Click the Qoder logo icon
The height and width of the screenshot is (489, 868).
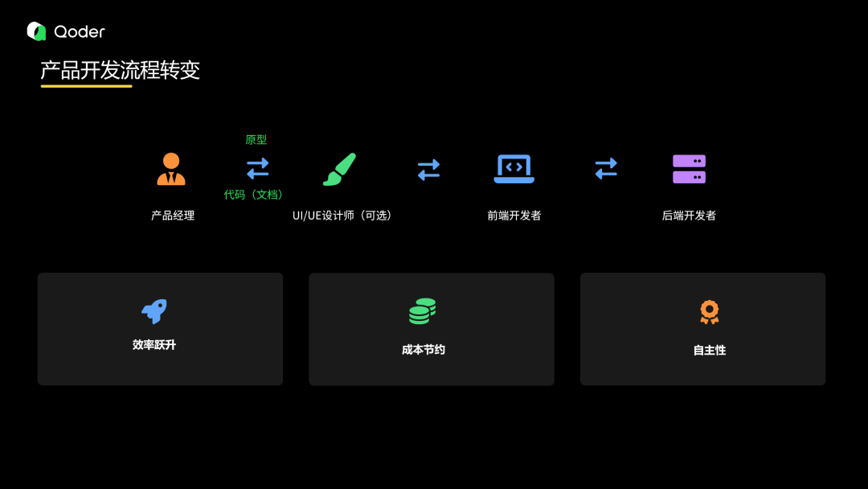tap(34, 31)
